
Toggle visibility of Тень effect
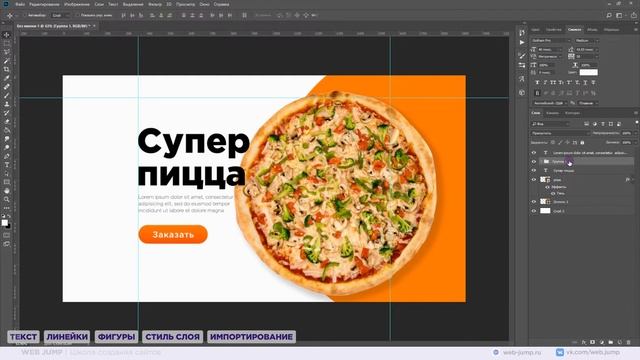pyautogui.click(x=553, y=193)
